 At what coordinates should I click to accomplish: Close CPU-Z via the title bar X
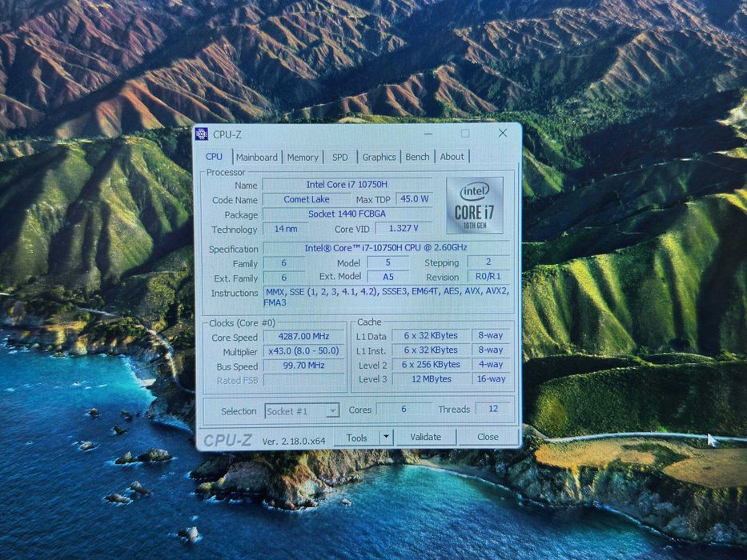pos(503,133)
